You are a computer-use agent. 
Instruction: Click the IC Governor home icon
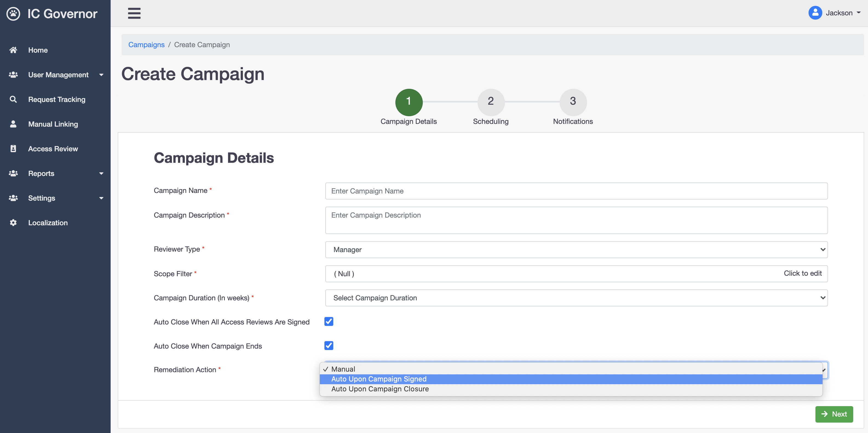click(x=13, y=13)
